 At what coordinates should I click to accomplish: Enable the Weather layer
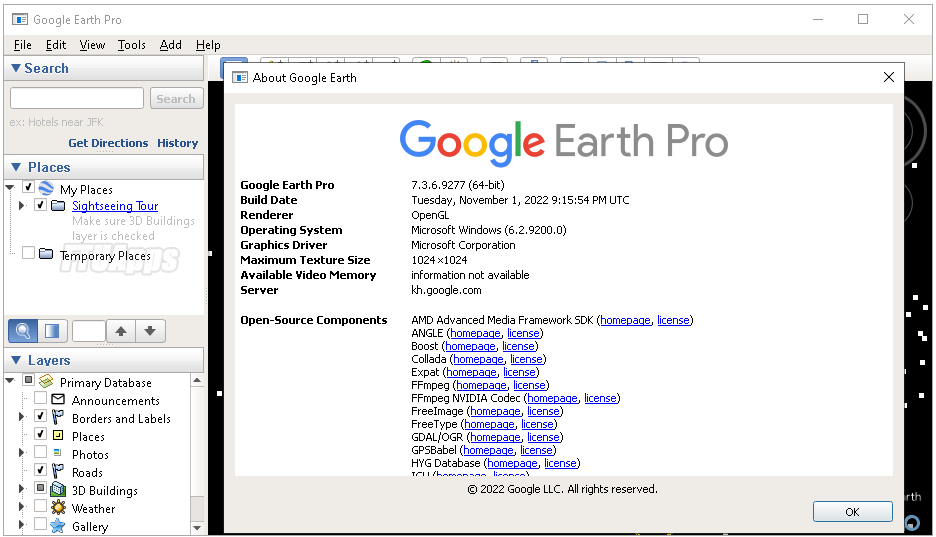pos(40,505)
